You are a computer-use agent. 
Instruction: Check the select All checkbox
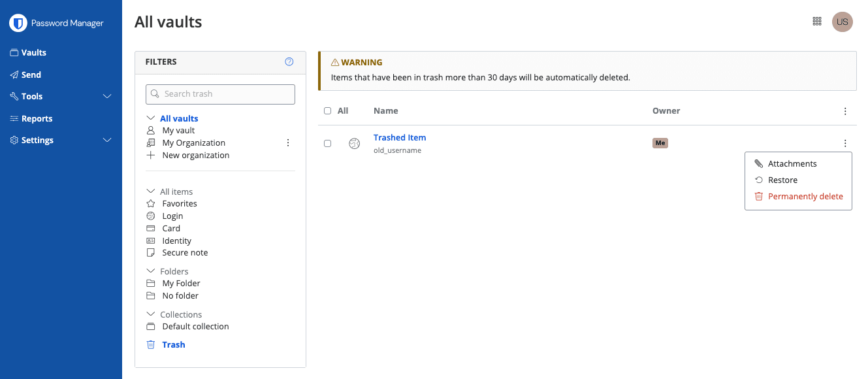(x=328, y=111)
